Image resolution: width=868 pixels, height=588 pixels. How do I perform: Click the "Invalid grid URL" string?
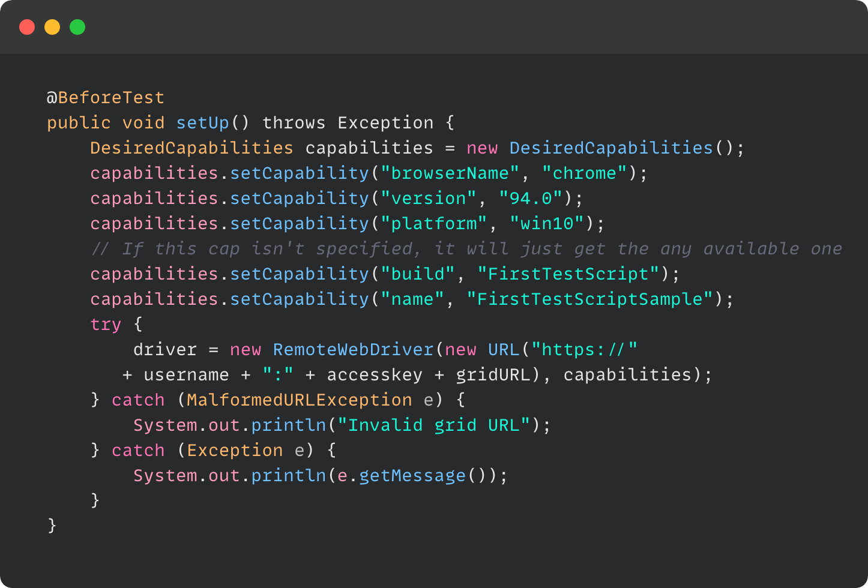pos(433,425)
